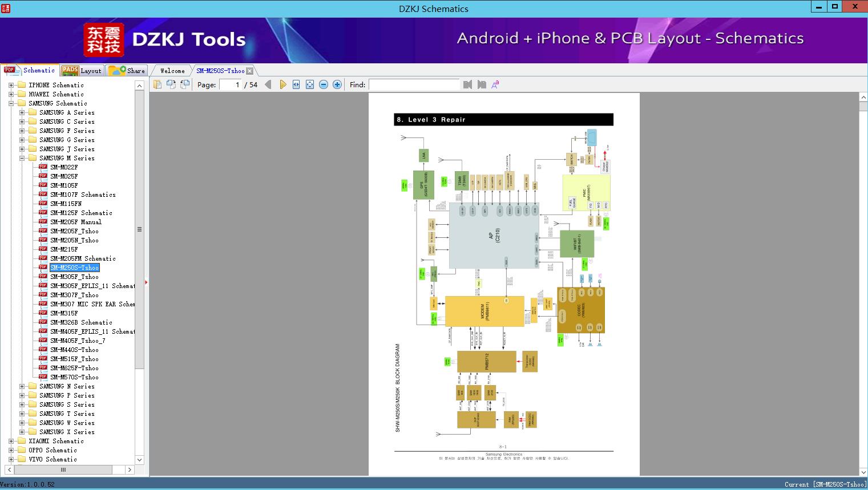The image size is (868, 490).
Task: Click PDF icon next to SM-M315F
Action: (x=43, y=313)
